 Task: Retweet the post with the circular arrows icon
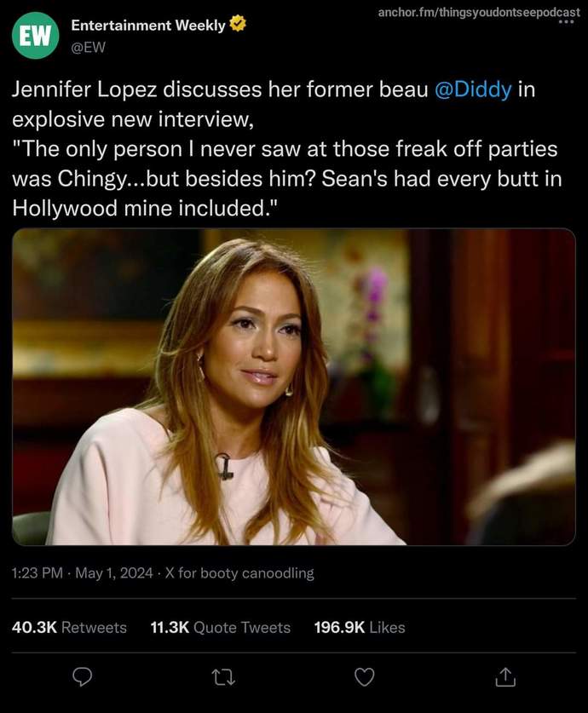tap(223, 677)
